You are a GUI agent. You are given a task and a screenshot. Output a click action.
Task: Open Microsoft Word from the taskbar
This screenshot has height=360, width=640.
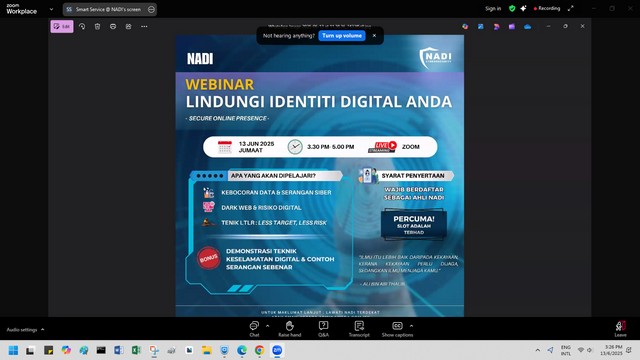[119, 350]
